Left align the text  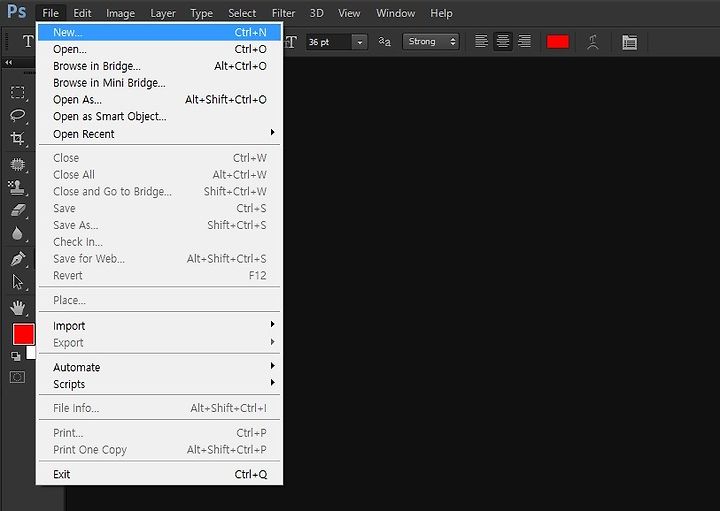tap(481, 41)
